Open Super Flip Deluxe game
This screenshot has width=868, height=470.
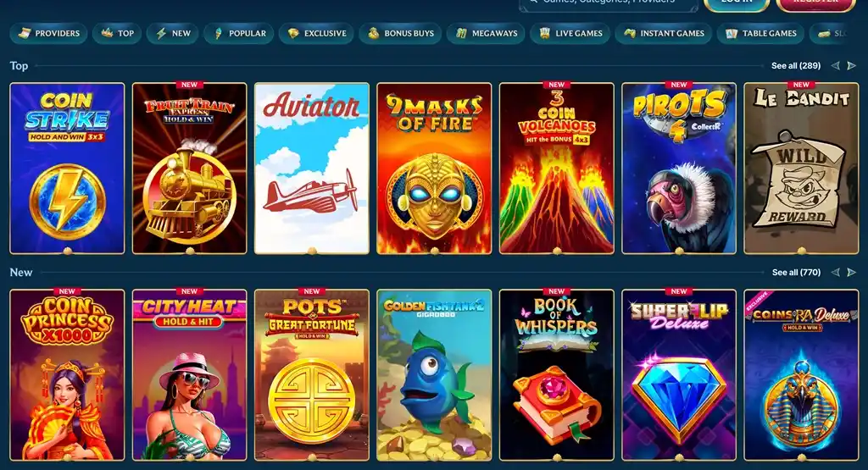pyautogui.click(x=679, y=375)
